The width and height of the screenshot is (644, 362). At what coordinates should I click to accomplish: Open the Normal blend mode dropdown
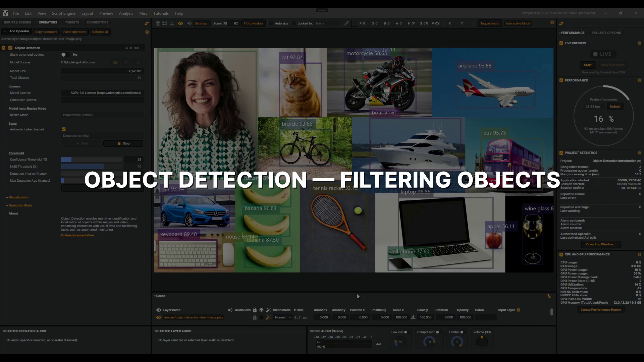pos(283,317)
